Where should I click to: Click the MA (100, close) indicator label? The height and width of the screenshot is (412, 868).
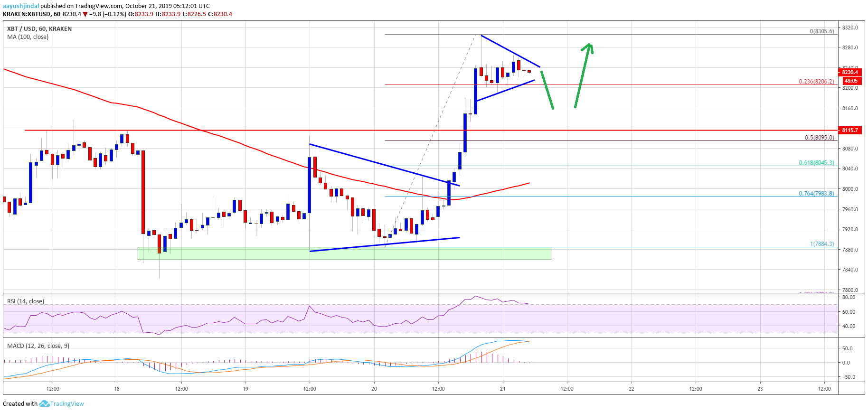tap(28, 37)
